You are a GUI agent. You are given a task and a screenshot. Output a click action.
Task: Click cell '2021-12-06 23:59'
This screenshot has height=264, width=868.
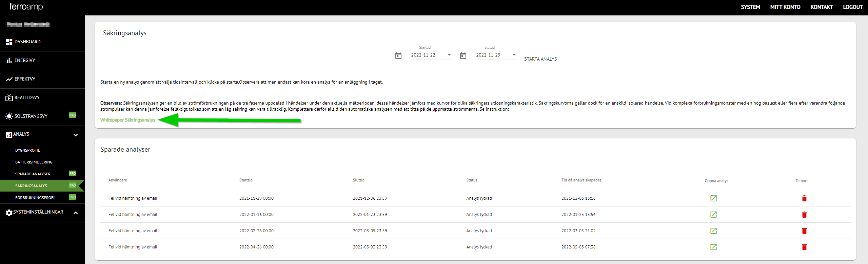click(370, 198)
